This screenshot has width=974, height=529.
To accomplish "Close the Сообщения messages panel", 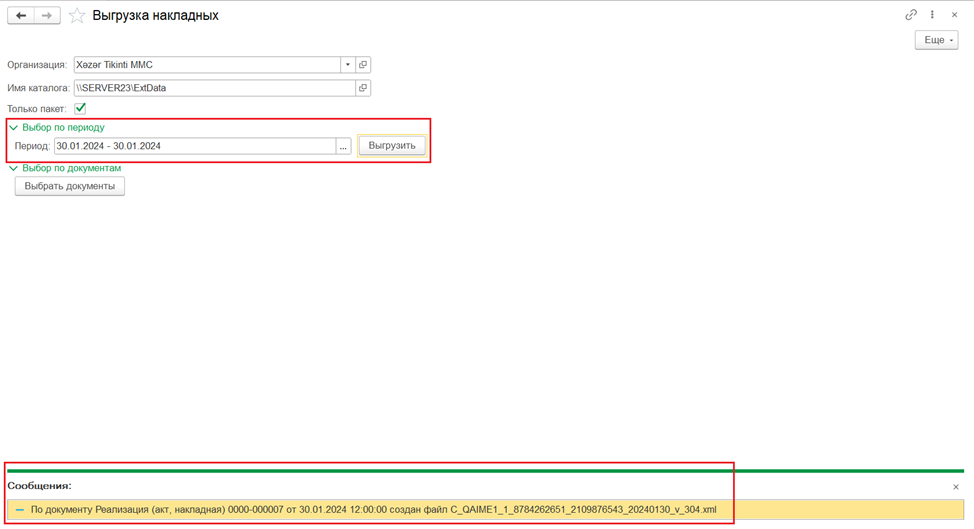I will pyautogui.click(x=955, y=487).
